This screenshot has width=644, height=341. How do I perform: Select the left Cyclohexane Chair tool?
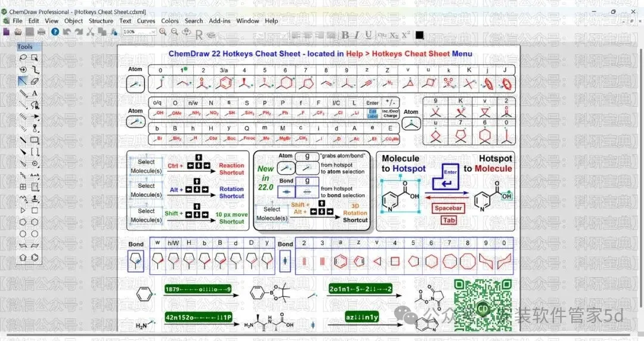click(23, 246)
